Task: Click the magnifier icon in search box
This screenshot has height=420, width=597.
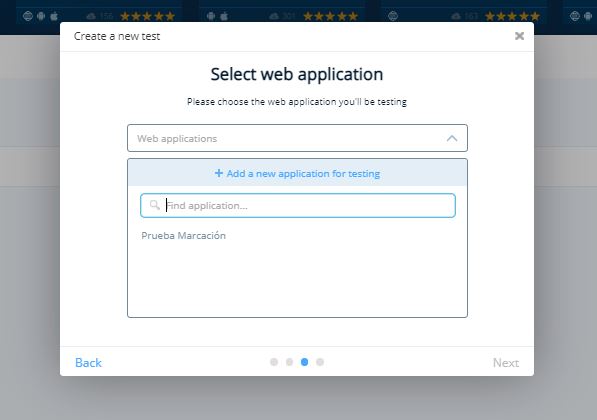Action: [154, 205]
